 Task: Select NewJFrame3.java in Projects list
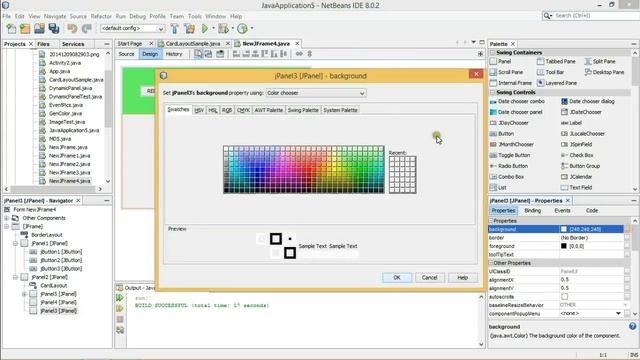69,173
